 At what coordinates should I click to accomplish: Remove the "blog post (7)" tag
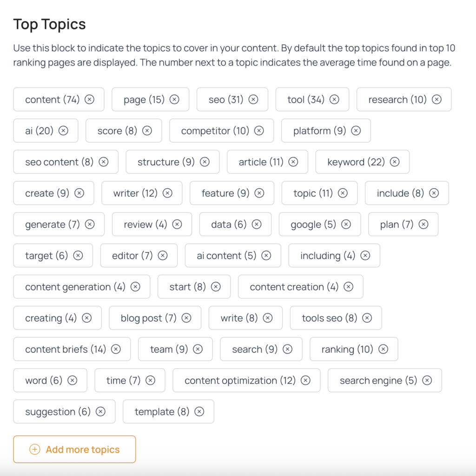[x=186, y=318]
